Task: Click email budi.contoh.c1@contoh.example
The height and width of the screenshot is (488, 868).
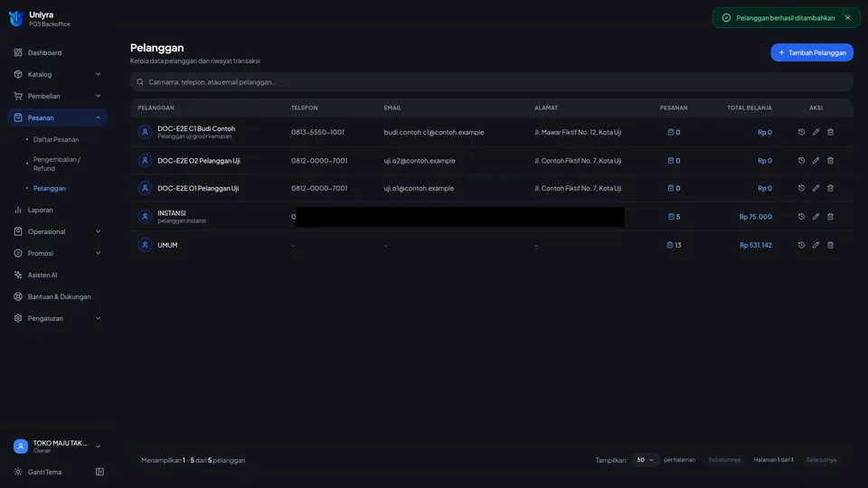Action: pos(434,132)
